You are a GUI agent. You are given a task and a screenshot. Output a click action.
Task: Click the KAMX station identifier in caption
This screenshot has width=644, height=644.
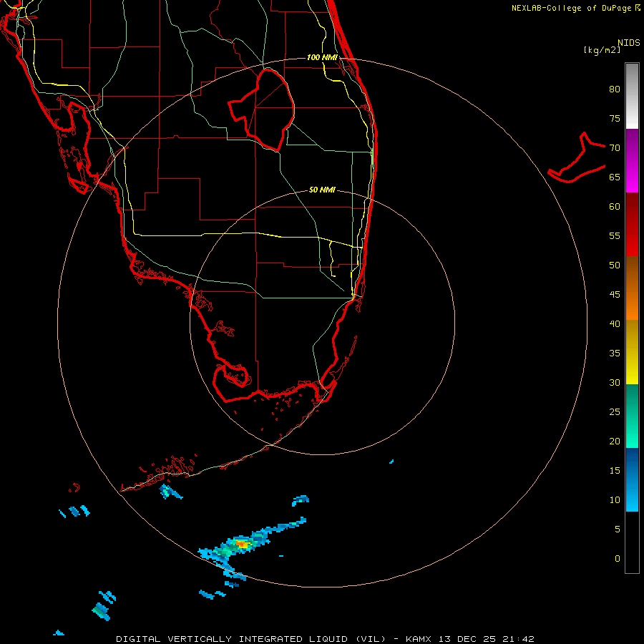pos(420,639)
